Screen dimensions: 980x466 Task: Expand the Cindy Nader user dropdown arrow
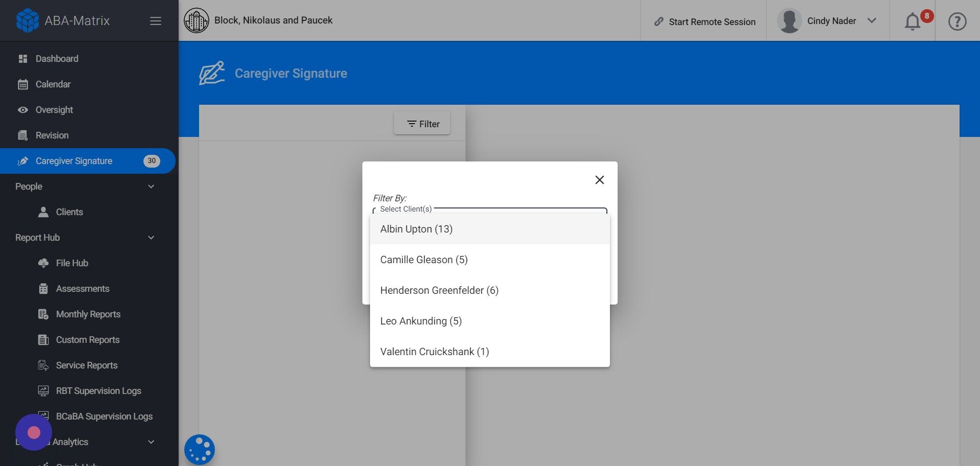point(872,21)
